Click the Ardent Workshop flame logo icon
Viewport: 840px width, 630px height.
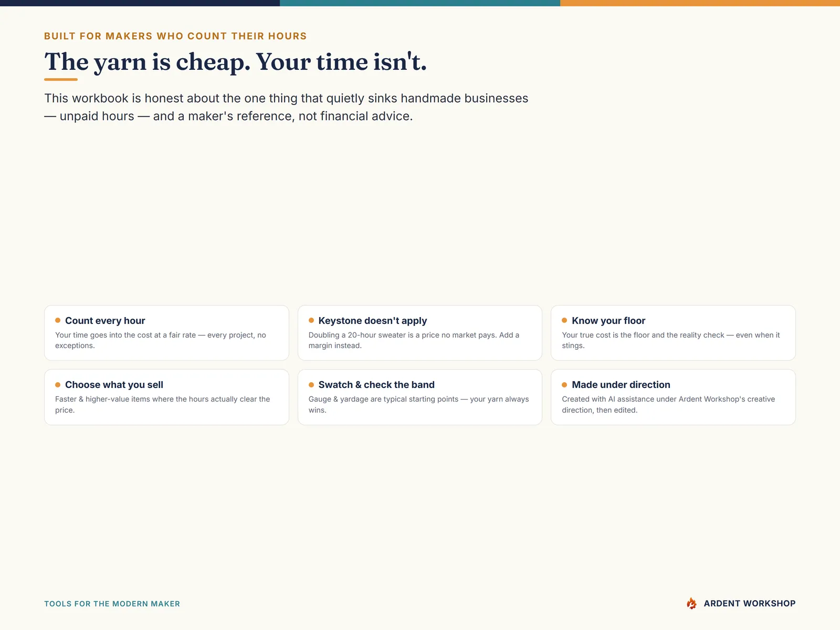[x=691, y=603]
